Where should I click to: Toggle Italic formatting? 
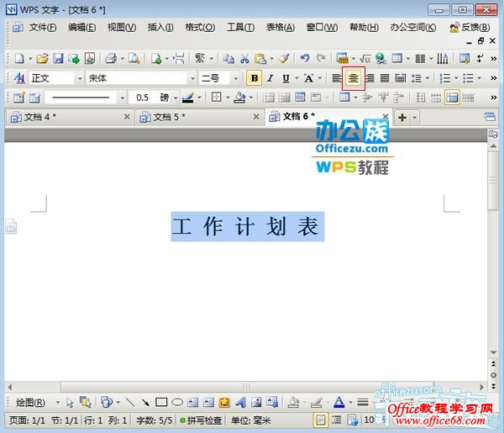coord(270,78)
